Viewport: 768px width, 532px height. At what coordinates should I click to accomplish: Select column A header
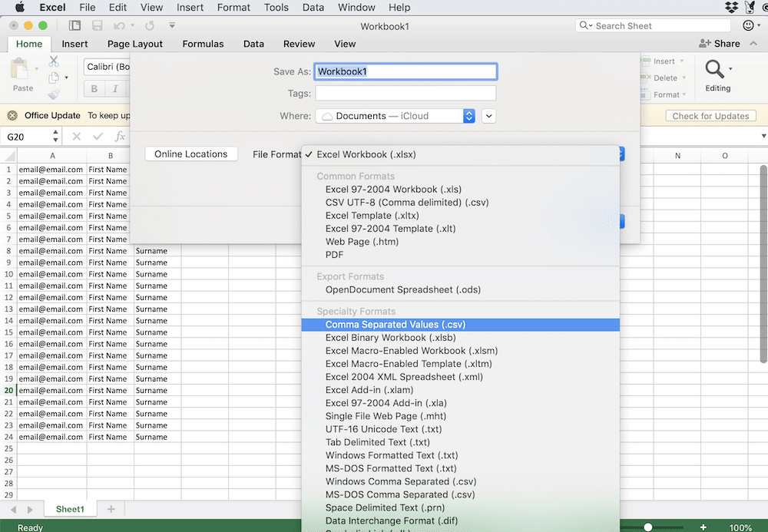52,156
